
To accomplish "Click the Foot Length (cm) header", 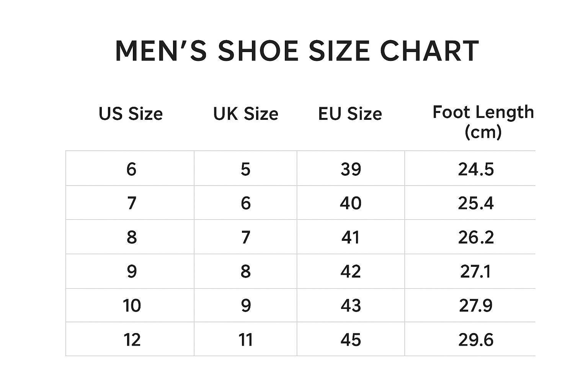I will (x=483, y=122).
